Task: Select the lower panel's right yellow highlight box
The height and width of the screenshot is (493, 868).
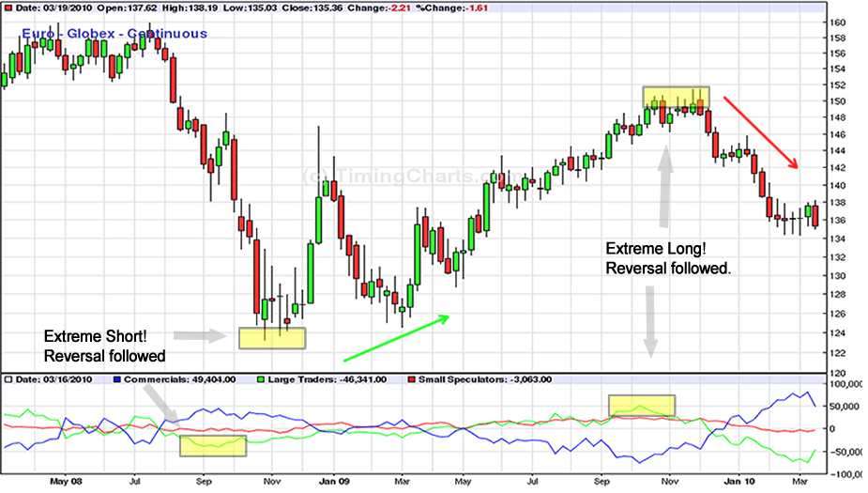Action: point(642,406)
